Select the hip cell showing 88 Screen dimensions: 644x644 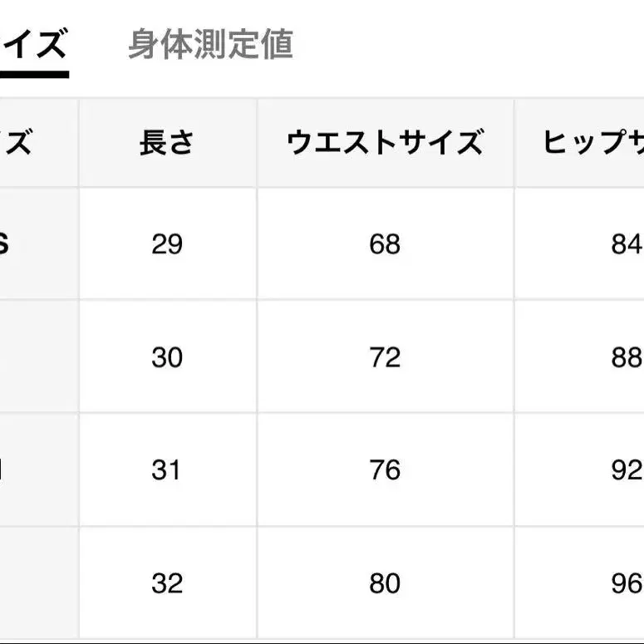627,357
